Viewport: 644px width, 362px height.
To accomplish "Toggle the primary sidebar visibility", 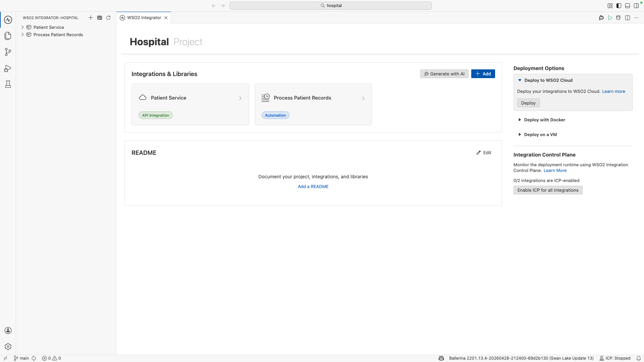I will coord(619,6).
